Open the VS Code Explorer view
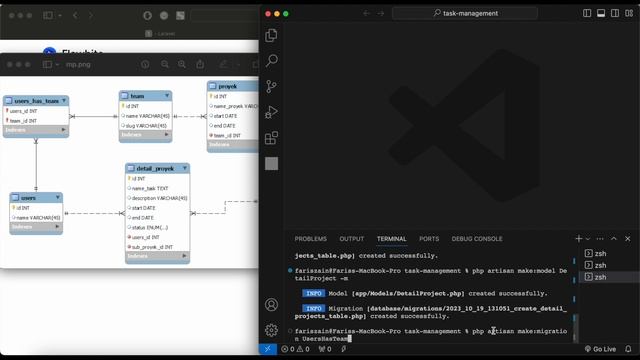Viewport: 640px width, 360px height. pos(271,36)
